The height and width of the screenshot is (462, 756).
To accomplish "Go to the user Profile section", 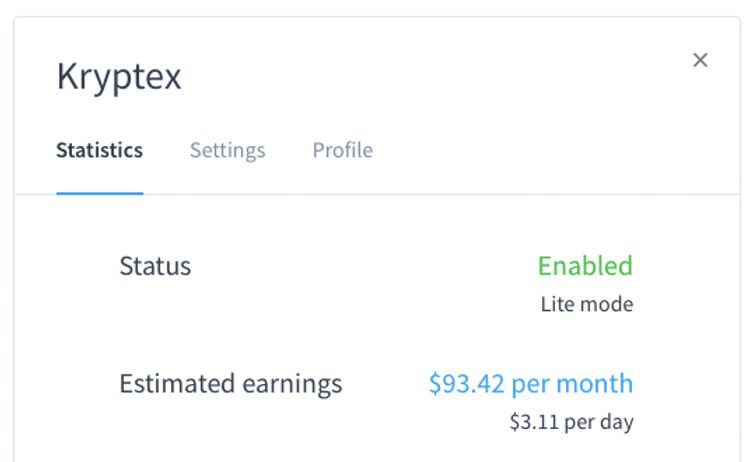I will (x=342, y=150).
